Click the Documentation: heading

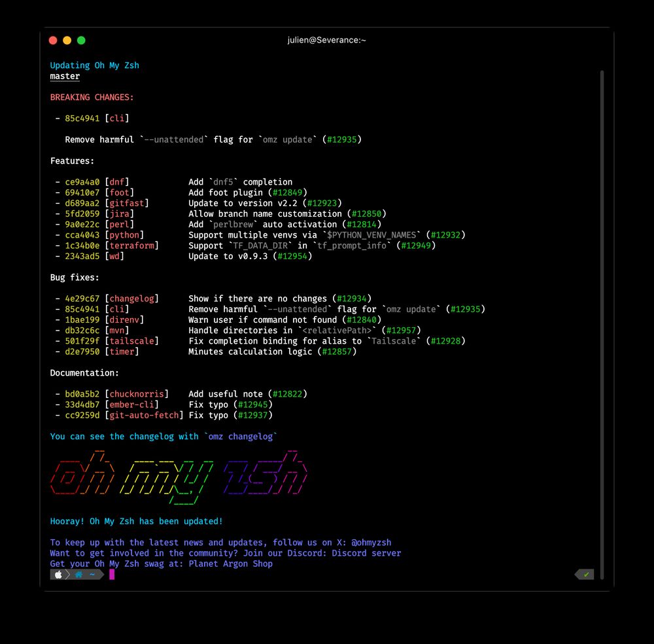[84, 373]
